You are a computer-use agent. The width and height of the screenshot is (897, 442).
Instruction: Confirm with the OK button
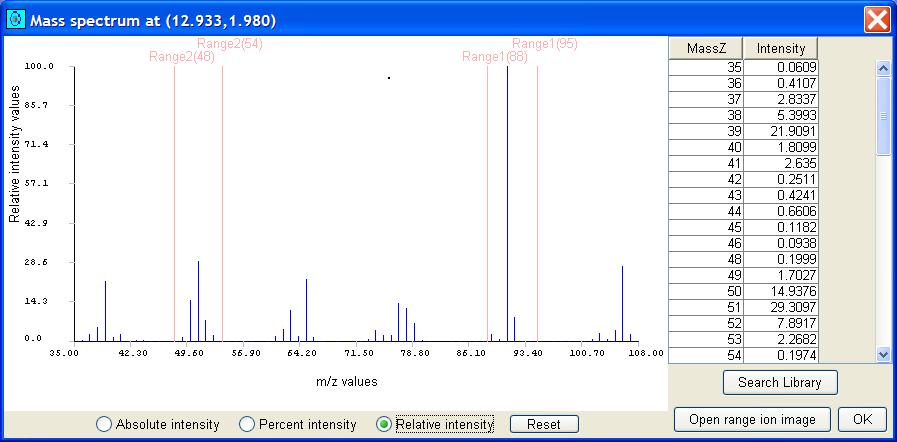point(862,419)
